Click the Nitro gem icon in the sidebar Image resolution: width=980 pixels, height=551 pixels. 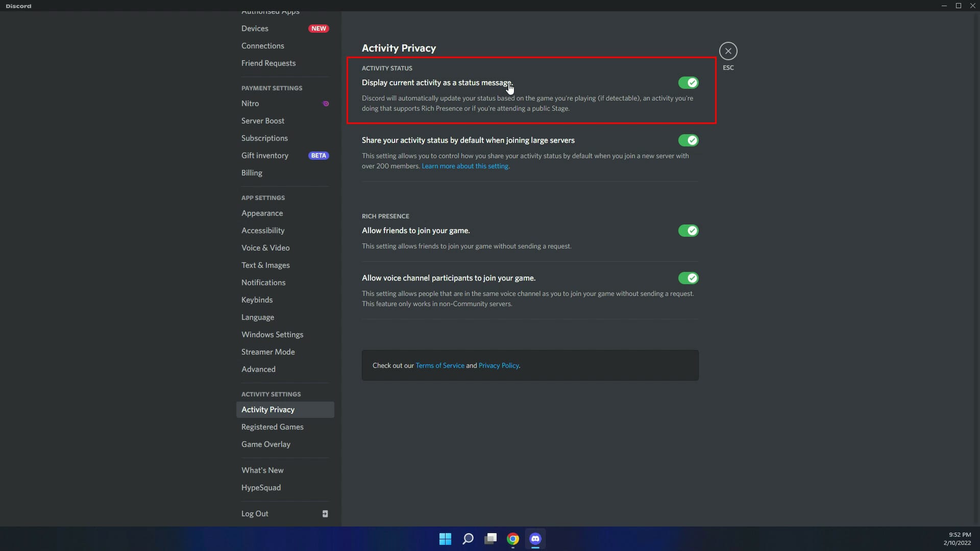[x=326, y=103]
